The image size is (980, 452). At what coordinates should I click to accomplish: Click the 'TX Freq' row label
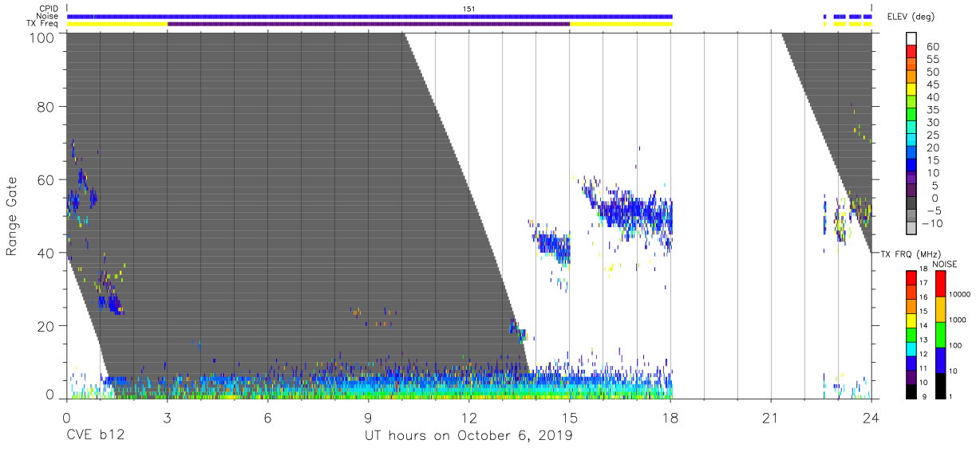click(x=43, y=23)
